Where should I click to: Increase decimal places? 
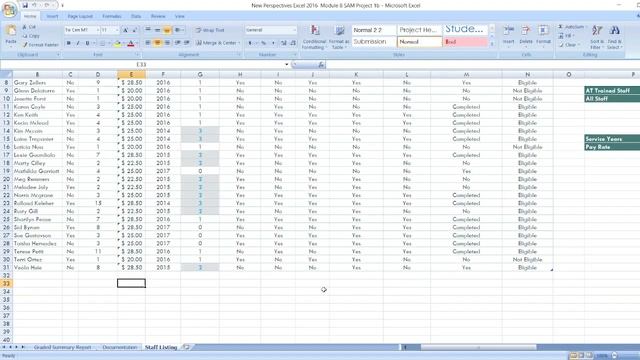coord(284,43)
